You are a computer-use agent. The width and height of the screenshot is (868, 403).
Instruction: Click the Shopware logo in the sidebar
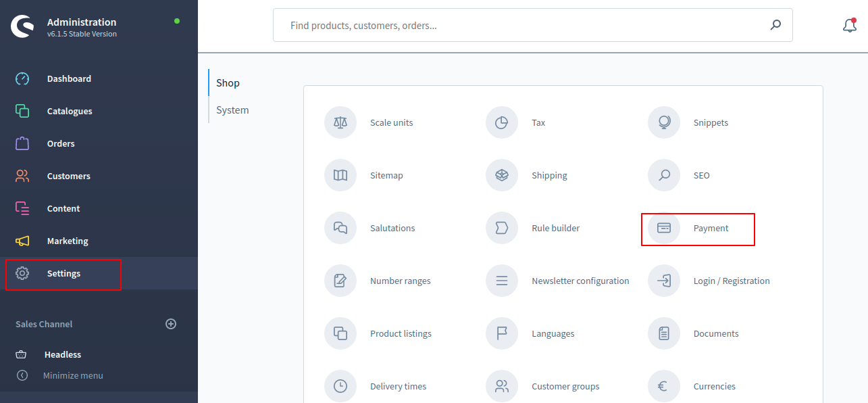pos(22,26)
